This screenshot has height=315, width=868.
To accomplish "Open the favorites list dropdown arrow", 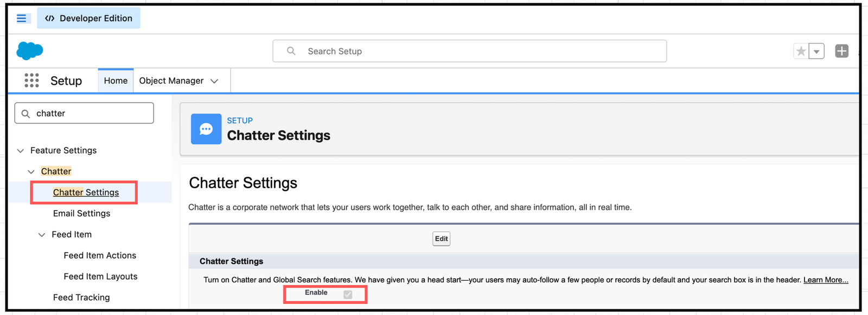I will click(x=816, y=52).
